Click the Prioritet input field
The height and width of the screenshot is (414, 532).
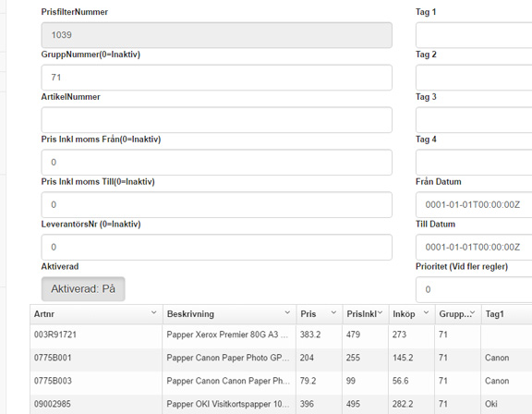pos(474,289)
